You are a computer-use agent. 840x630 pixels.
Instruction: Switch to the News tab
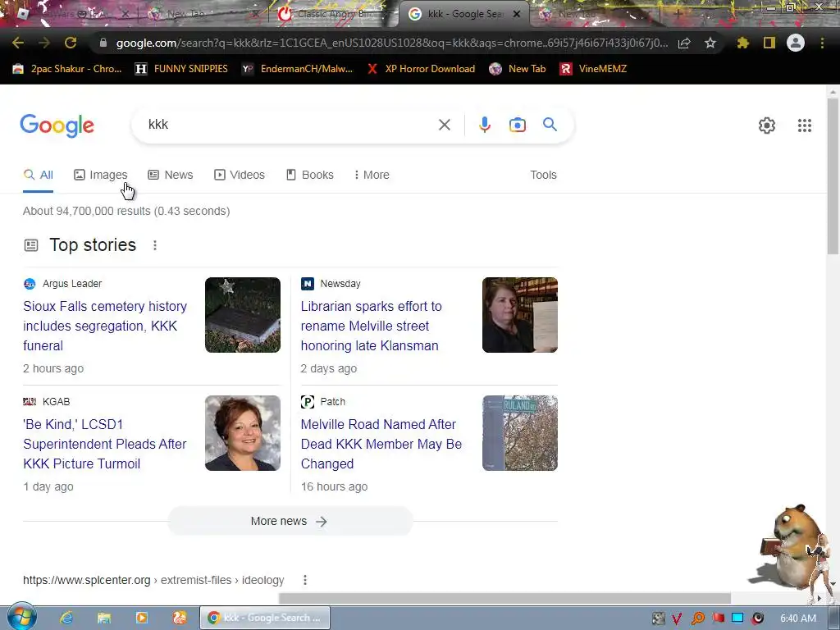click(x=171, y=175)
